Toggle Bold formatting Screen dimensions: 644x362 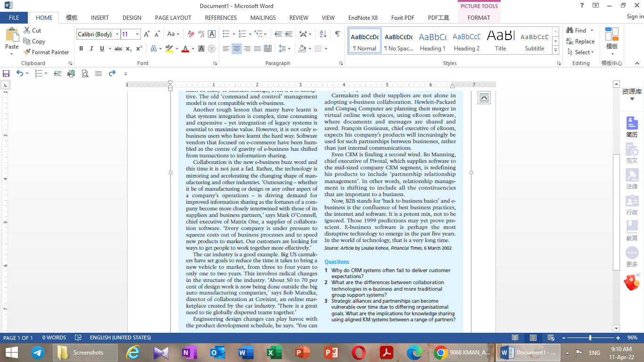point(81,49)
